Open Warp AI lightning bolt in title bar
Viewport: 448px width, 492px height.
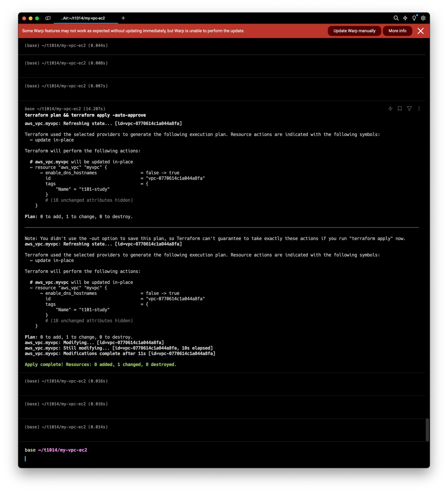[405, 18]
